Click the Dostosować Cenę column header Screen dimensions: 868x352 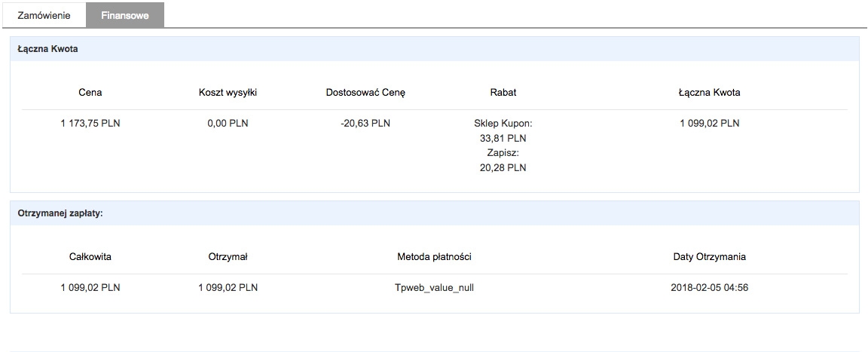[x=365, y=93]
